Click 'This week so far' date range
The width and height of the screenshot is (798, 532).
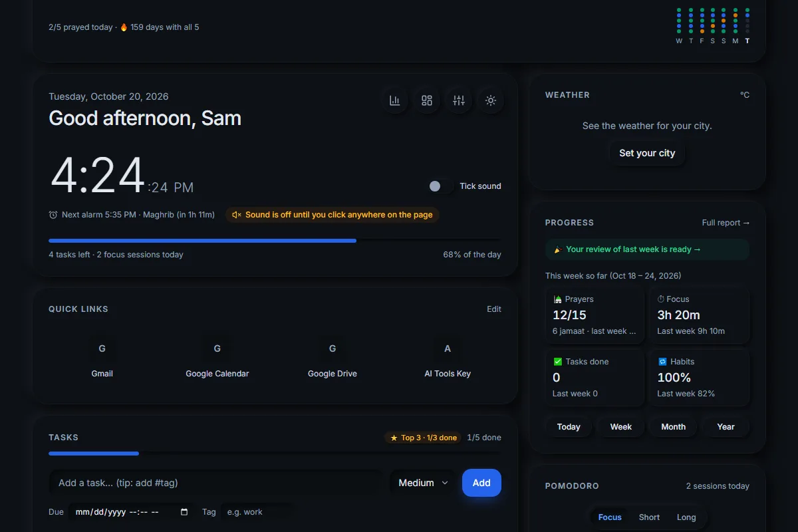tap(613, 275)
